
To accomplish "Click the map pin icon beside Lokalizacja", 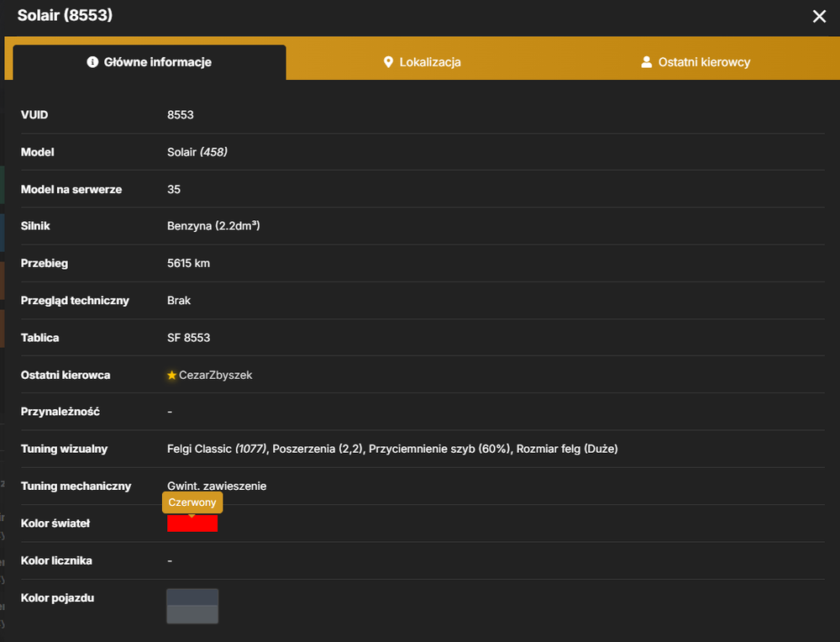I will click(388, 62).
